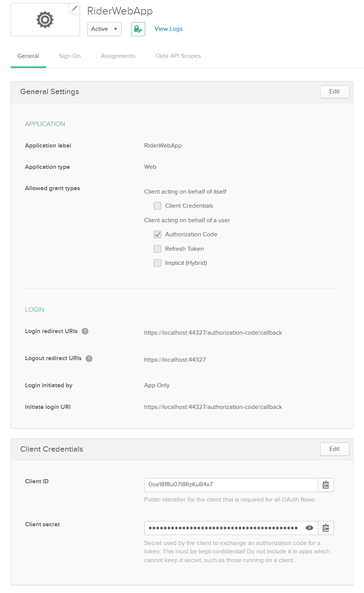The height and width of the screenshot is (593, 364).
Task: Open the Active status dropdown
Action: point(104,29)
